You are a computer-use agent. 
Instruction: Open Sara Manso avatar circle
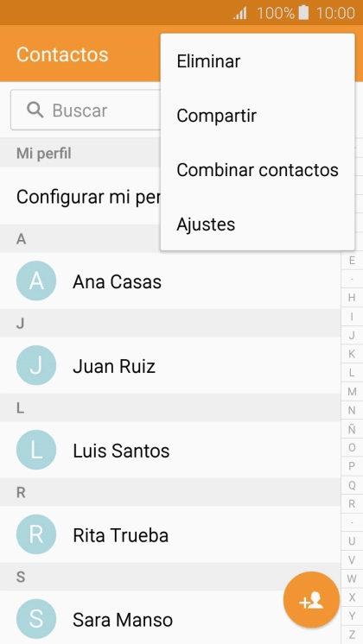tap(36, 619)
